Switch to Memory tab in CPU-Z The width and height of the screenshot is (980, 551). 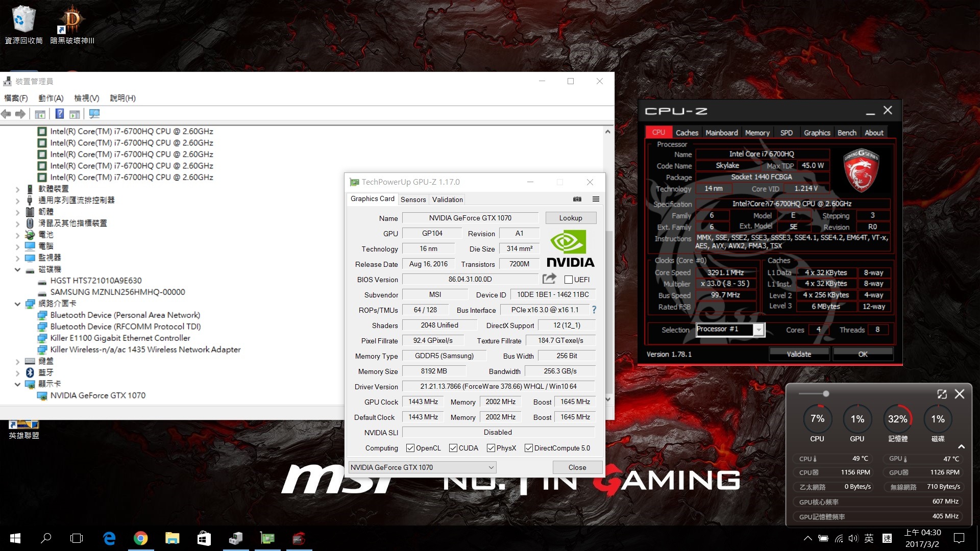point(757,133)
